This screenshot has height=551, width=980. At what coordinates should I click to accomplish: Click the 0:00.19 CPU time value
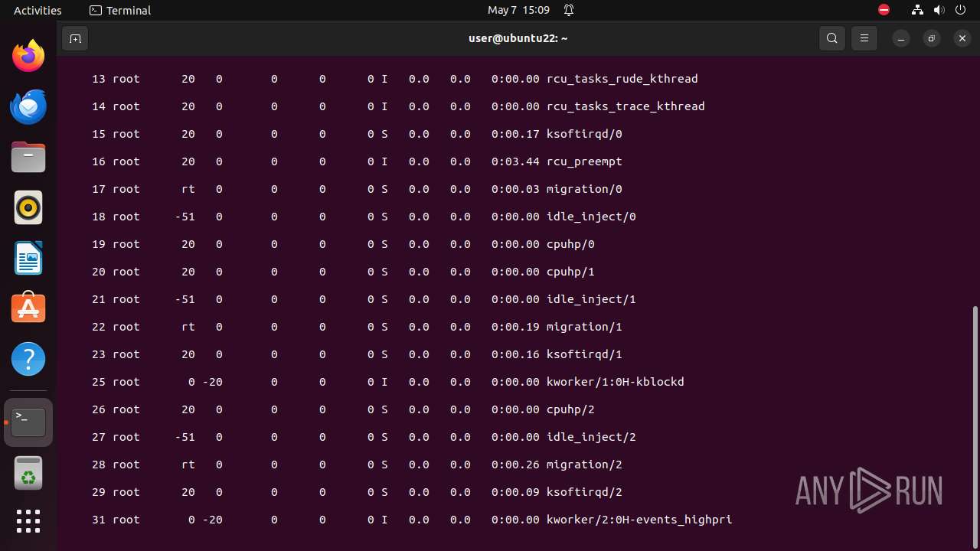(x=515, y=327)
